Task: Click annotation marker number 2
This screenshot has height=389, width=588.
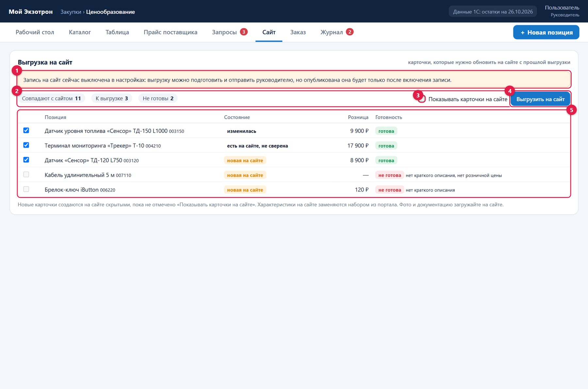Action: tap(17, 91)
